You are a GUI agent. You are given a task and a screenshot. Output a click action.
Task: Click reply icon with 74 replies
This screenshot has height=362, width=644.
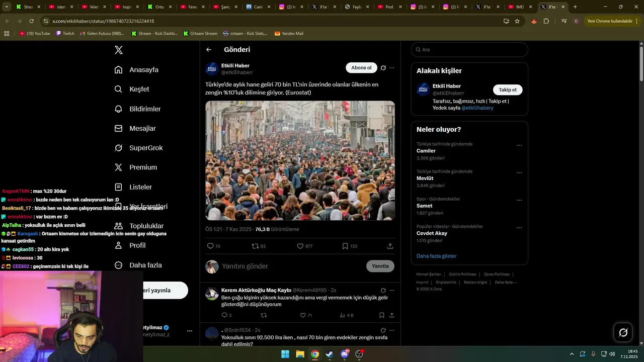point(210,246)
